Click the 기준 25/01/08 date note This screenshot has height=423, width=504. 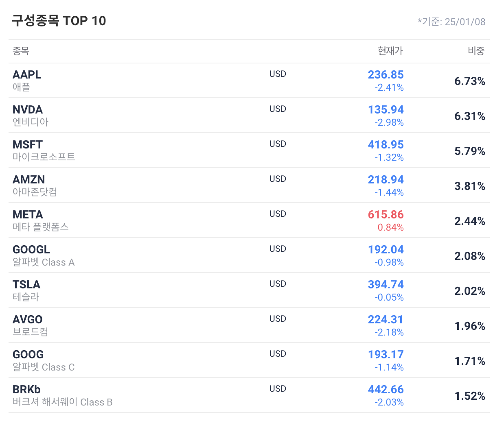click(x=451, y=22)
